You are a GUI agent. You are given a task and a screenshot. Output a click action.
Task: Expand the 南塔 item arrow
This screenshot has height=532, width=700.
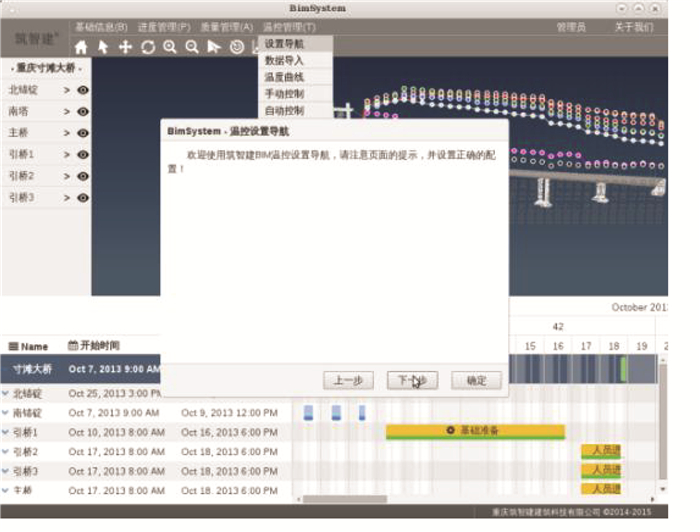(x=67, y=112)
